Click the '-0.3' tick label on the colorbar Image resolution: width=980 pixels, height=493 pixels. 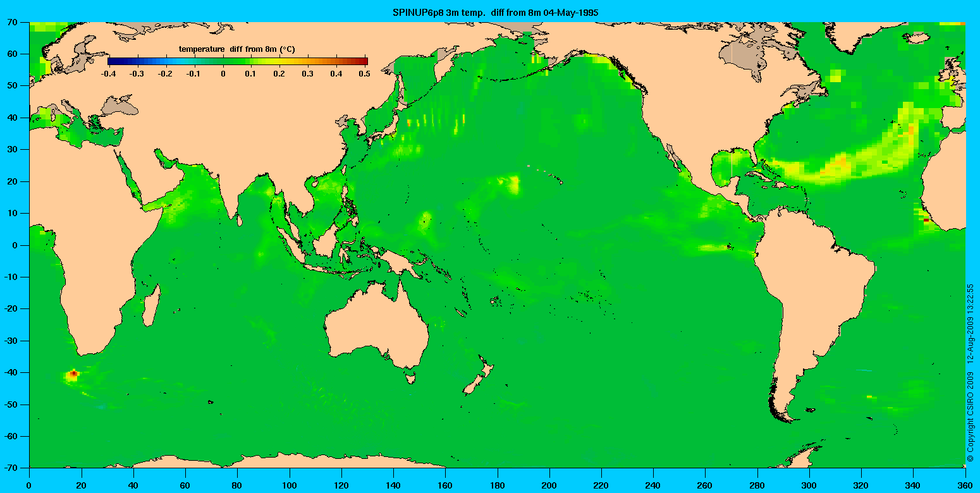tap(138, 74)
